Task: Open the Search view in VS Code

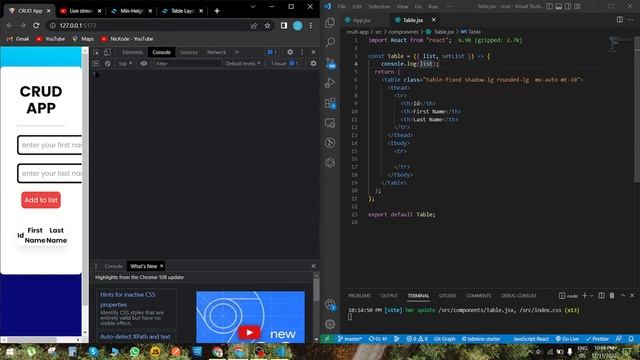Action: pyautogui.click(x=330, y=42)
